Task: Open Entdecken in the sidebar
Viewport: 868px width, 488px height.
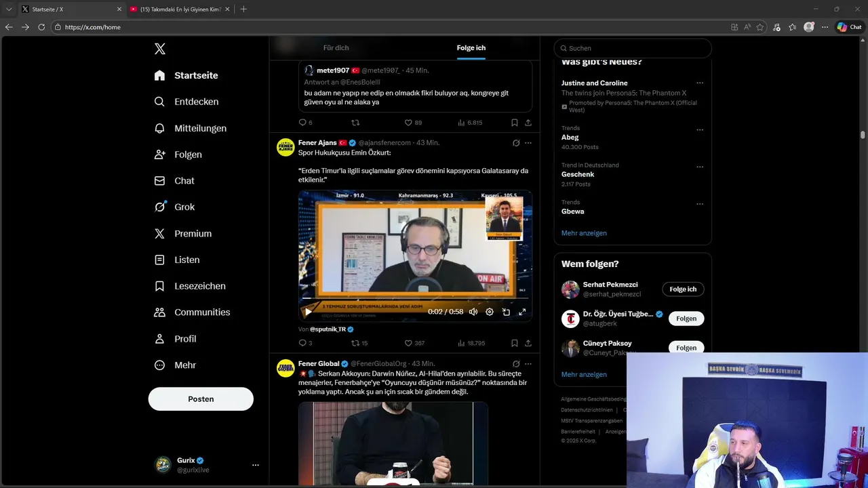Action: 186,102
